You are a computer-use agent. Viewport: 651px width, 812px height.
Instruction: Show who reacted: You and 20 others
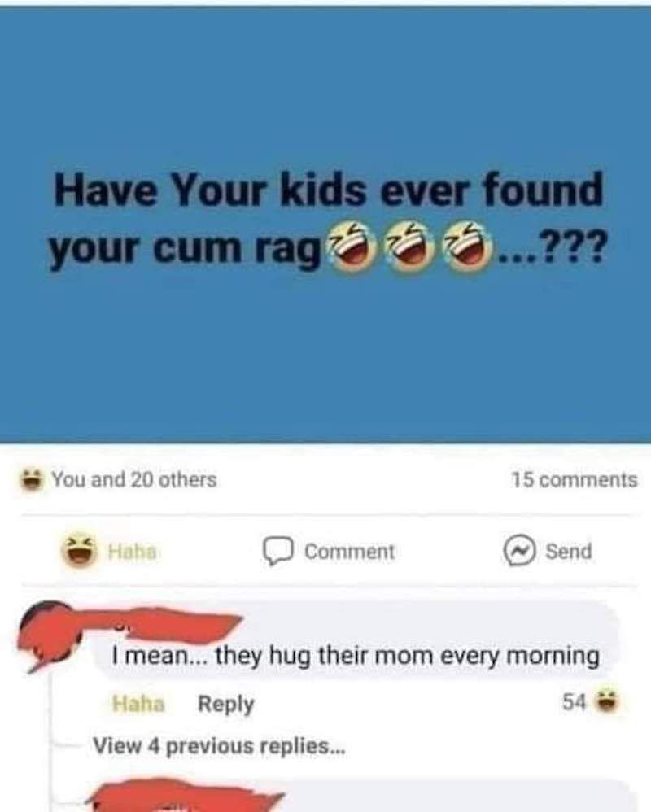pos(134,479)
